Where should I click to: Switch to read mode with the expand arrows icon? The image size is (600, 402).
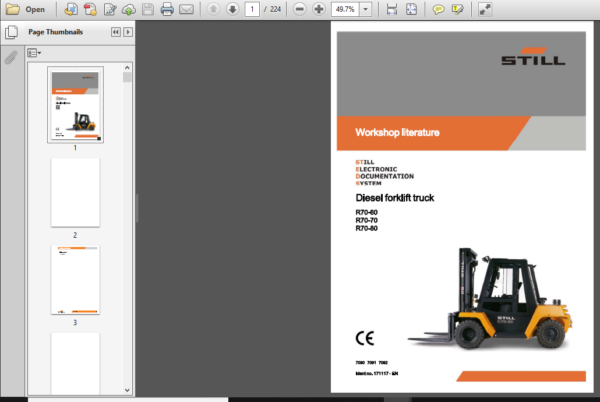[485, 9]
